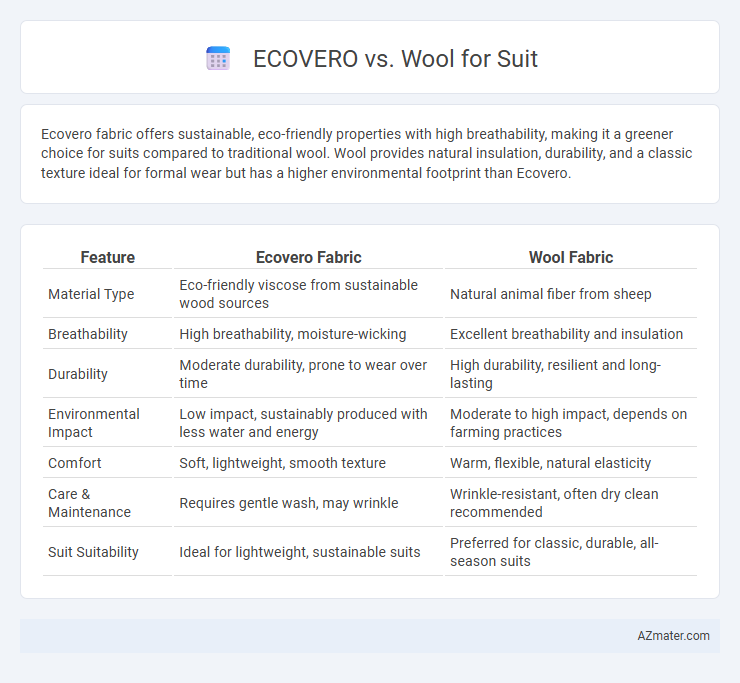Open the AZmater.com footer link

tap(673, 636)
